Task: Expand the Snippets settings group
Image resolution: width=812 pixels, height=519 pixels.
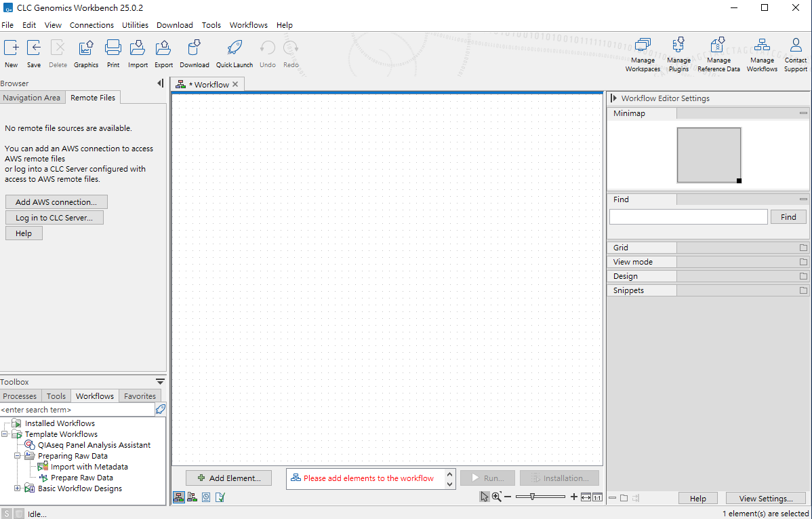Action: tap(803, 290)
